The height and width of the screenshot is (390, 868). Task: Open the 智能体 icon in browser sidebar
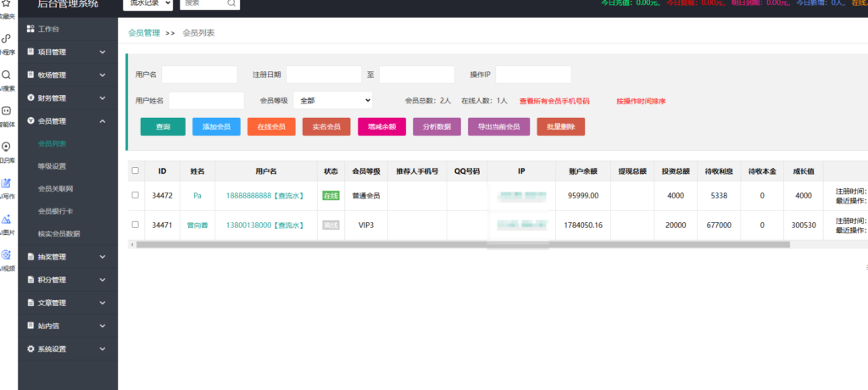coord(7,111)
